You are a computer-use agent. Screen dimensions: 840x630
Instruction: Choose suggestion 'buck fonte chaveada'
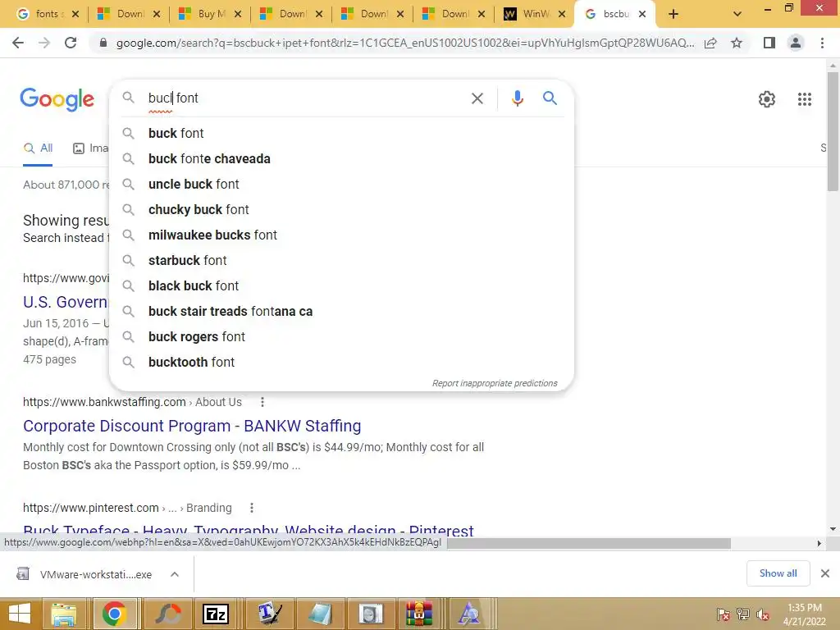coord(341,158)
